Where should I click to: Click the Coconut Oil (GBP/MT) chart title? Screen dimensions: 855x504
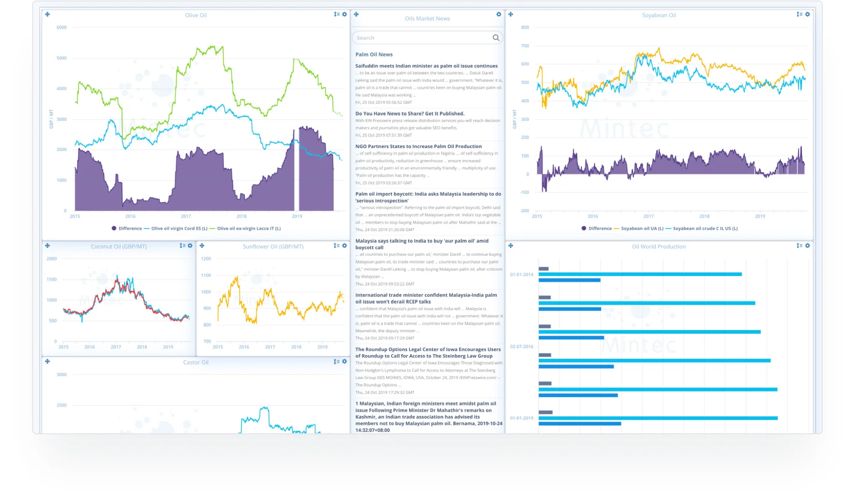click(x=119, y=247)
